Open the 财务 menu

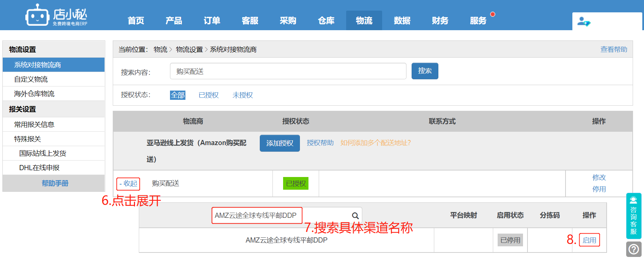pos(440,21)
